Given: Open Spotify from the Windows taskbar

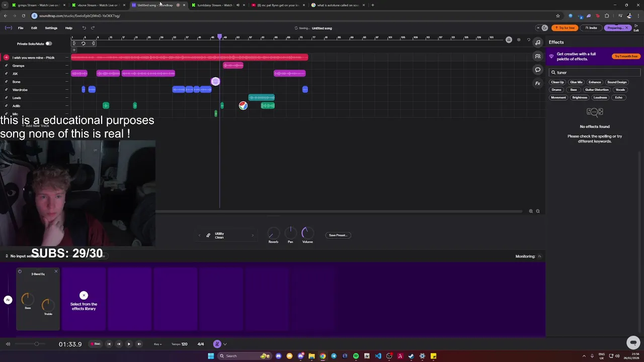Looking at the screenshot, I should tap(356, 356).
